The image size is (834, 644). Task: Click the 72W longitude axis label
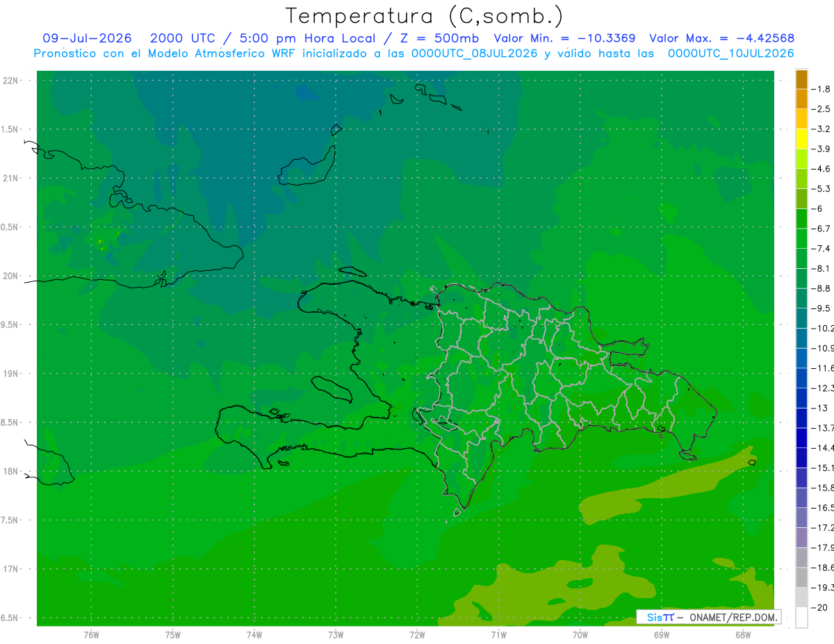click(x=417, y=634)
